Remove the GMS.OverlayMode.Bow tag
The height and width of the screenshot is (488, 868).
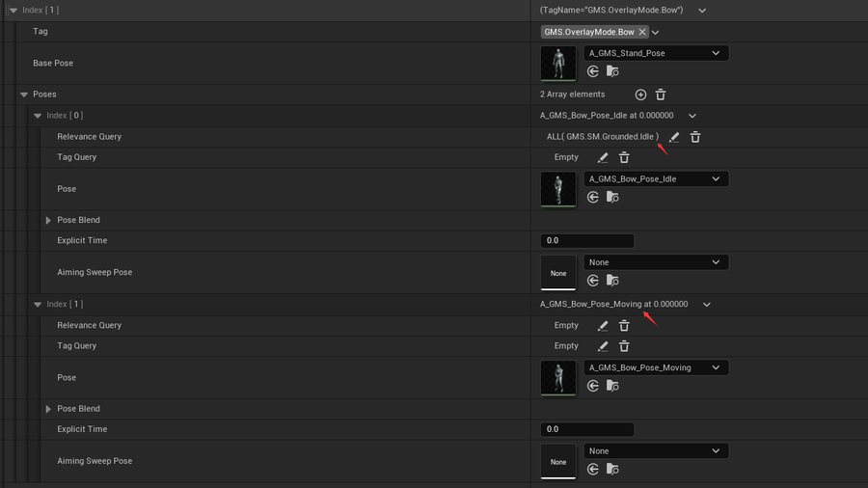click(642, 32)
